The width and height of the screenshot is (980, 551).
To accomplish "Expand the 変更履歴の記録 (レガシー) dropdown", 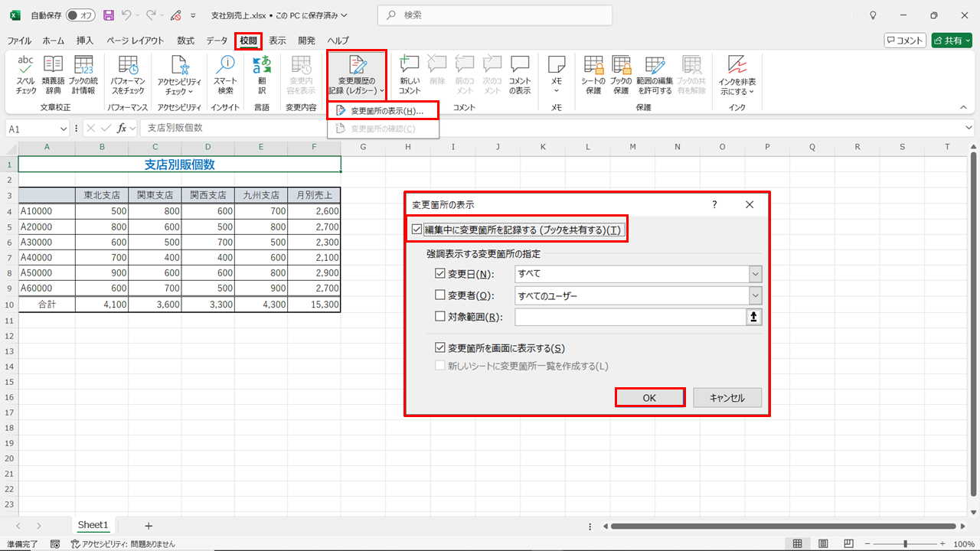I will (x=357, y=75).
